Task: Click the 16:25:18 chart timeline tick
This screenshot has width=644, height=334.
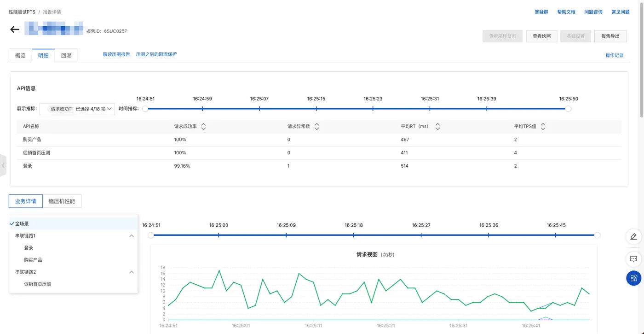Action: pos(354,235)
